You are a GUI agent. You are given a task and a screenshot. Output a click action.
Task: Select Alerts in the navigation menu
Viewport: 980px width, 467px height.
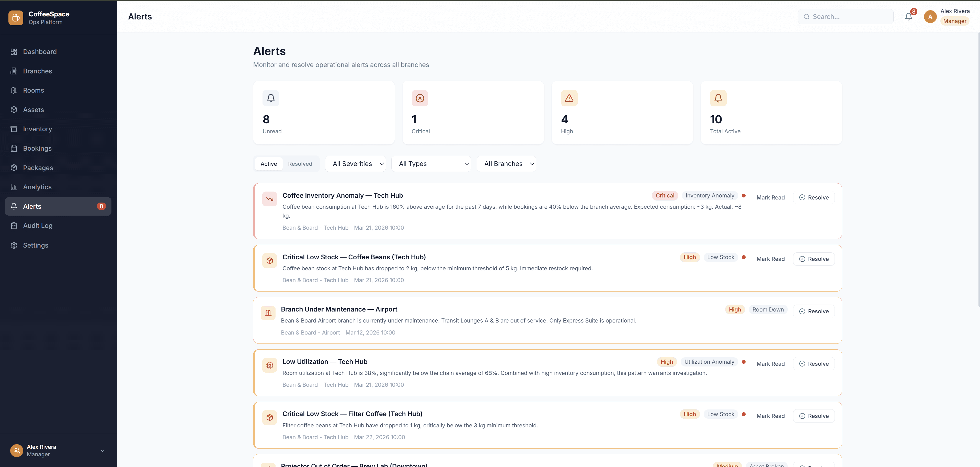click(x=32, y=206)
